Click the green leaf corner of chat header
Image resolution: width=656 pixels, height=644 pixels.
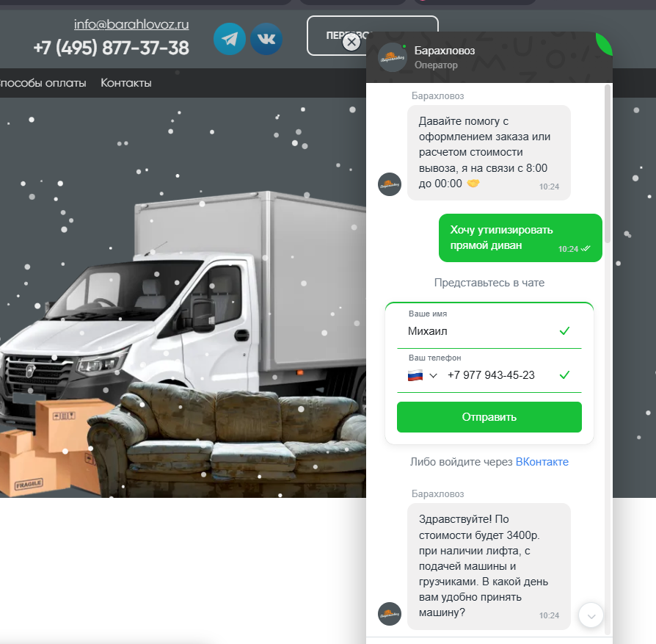[605, 43]
